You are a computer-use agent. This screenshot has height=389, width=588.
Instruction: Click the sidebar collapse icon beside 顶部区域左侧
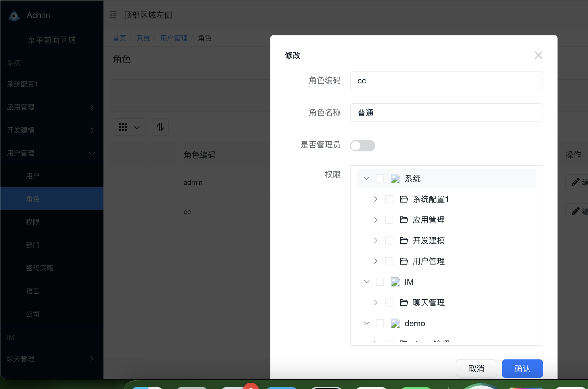(113, 15)
